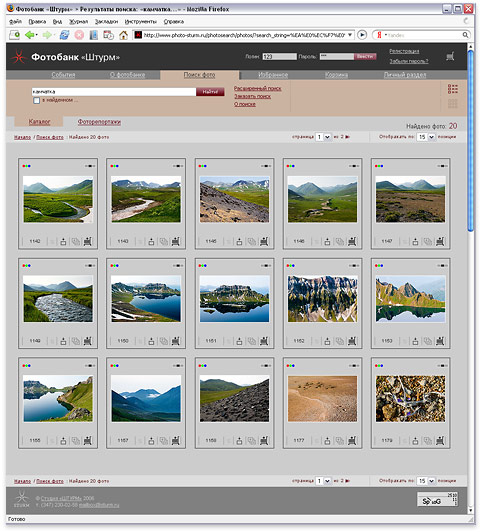
Task: Click next page arrow in top pagination
Action: [x=347, y=137]
